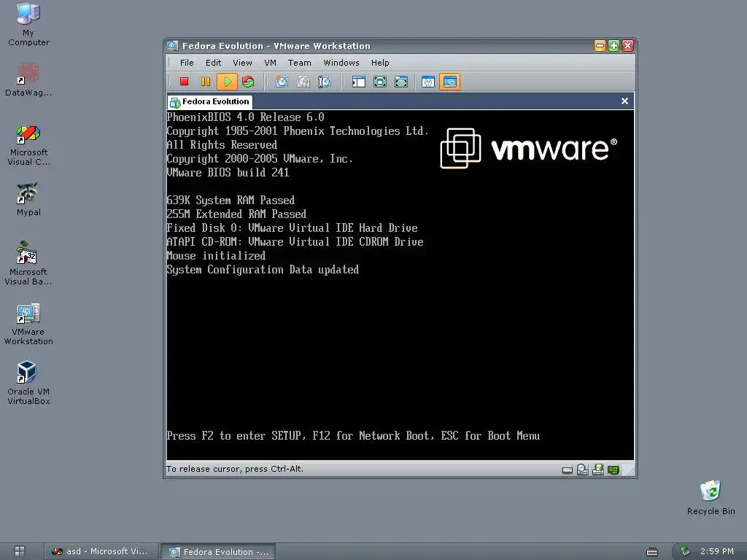Revert to snapshot toolbar icon
The width and height of the screenshot is (747, 560).
303,82
